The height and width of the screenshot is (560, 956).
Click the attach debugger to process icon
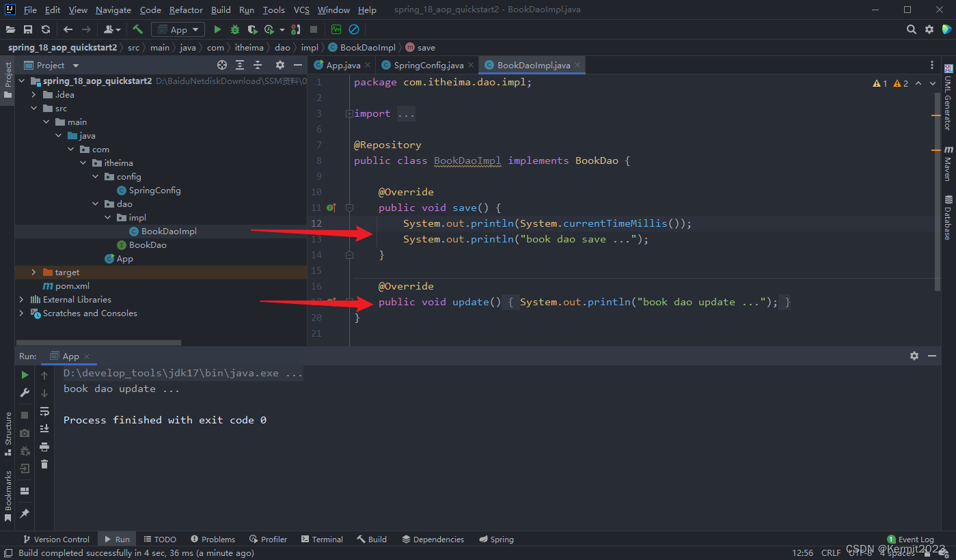pyautogui.click(x=295, y=29)
